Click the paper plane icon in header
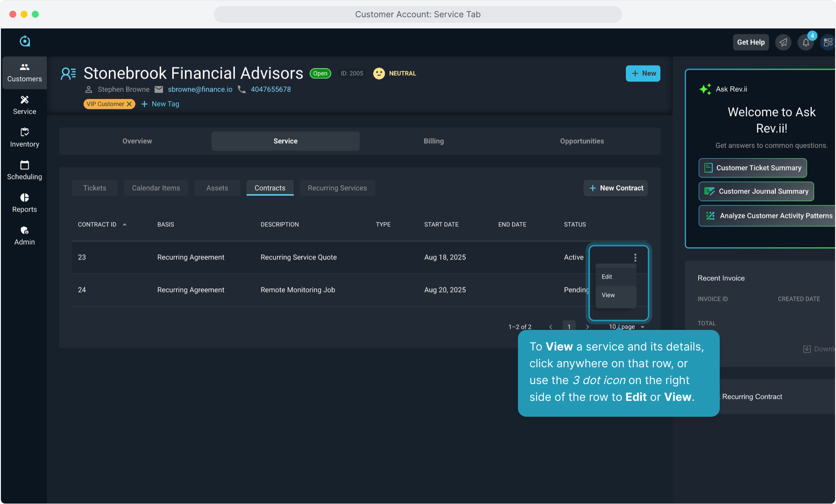 (783, 42)
